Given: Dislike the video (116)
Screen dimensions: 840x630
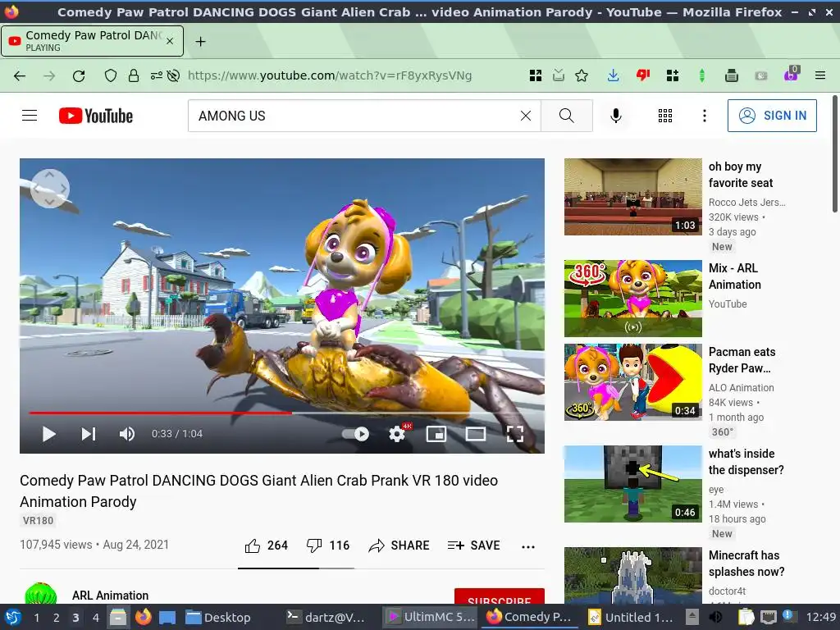Looking at the screenshot, I should 328,546.
